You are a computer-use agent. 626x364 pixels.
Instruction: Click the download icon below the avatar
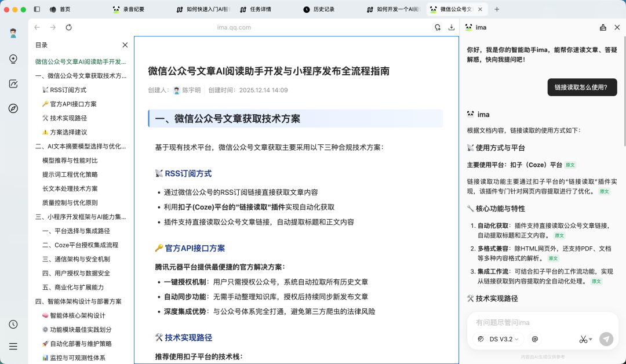(x=13, y=60)
